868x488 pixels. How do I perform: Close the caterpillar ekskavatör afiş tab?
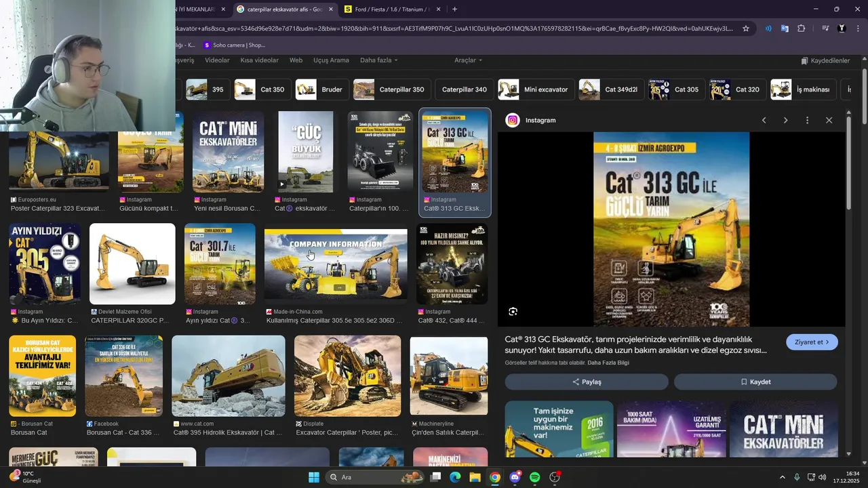click(x=331, y=9)
